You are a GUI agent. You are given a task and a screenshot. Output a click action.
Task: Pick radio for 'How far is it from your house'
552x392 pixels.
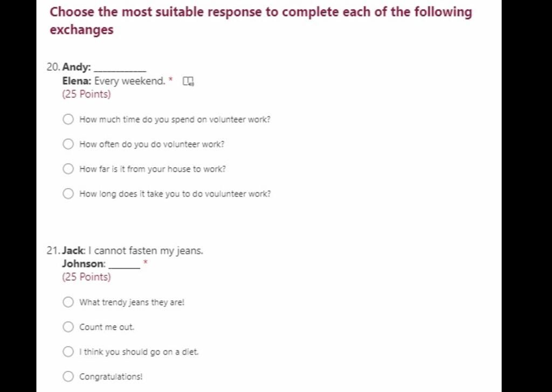point(68,169)
